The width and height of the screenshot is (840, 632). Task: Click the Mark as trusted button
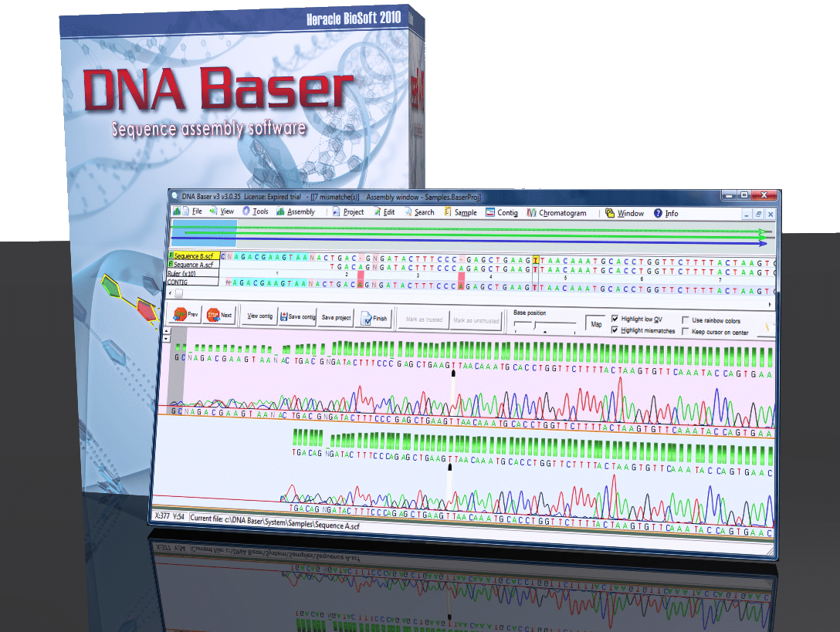[424, 319]
